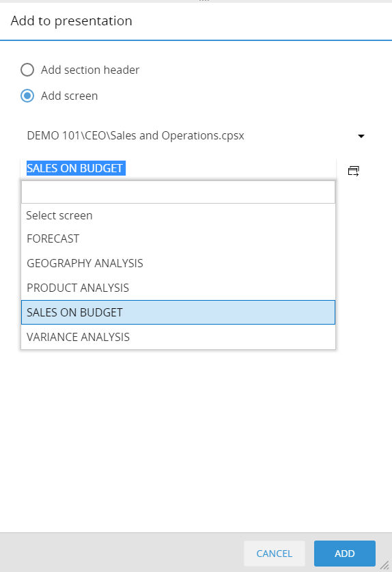Click the top drag handle of the dialog

point(204,1)
